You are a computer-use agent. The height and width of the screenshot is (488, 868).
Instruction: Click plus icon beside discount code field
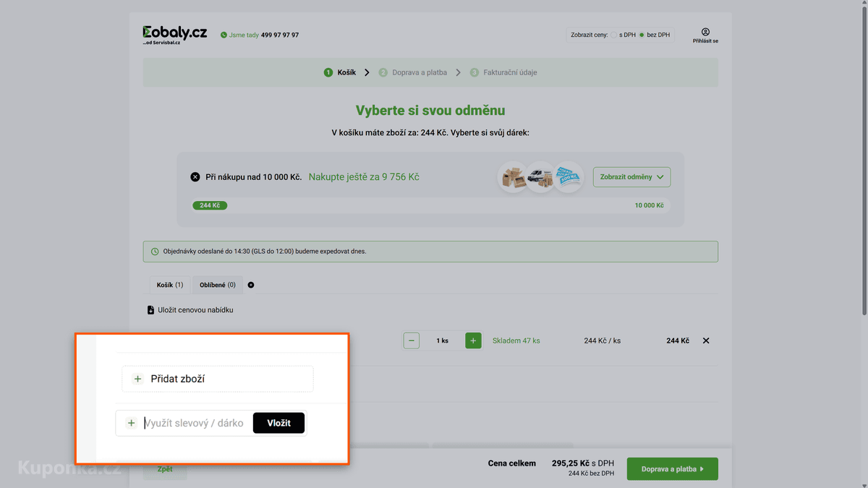pos(131,423)
